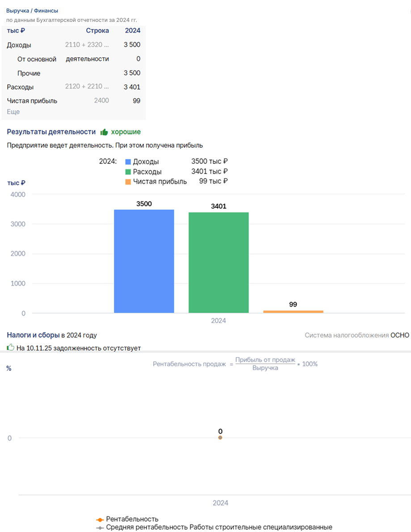
Task: Click the "Налоги и сборы" heading
Action: pos(34,335)
